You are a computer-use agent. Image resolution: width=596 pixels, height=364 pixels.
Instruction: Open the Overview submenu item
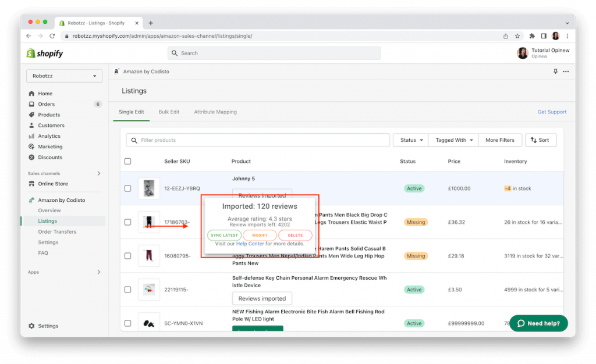(x=49, y=210)
